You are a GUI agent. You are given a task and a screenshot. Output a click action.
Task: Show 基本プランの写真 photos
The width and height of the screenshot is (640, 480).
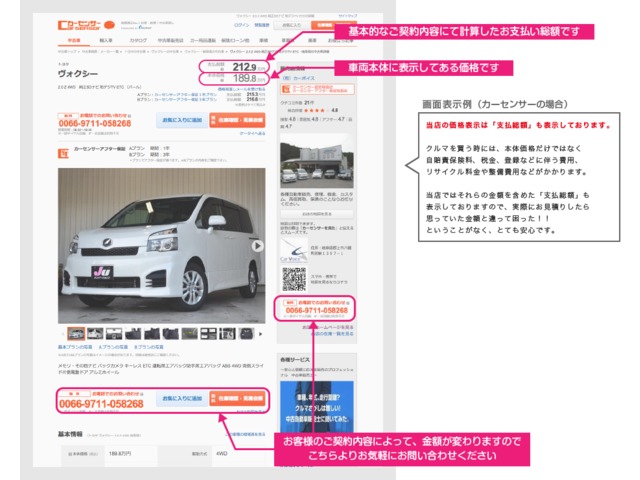(x=75, y=347)
